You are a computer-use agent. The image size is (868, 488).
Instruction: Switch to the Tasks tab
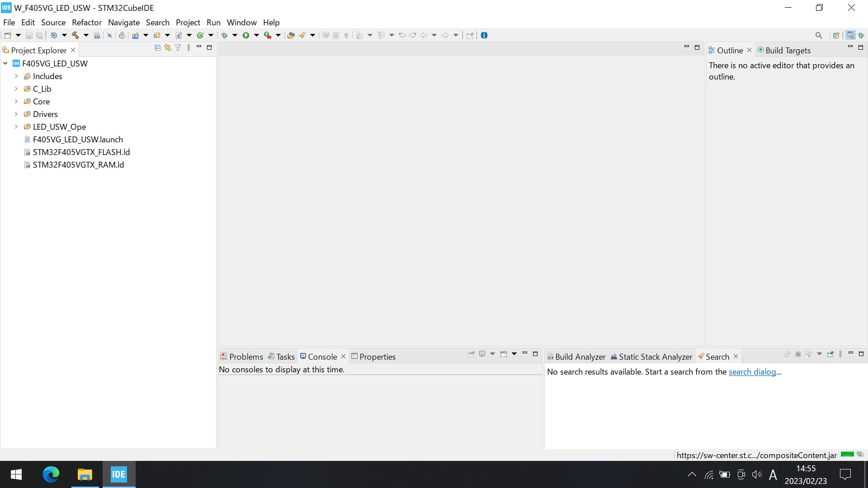pyautogui.click(x=281, y=357)
